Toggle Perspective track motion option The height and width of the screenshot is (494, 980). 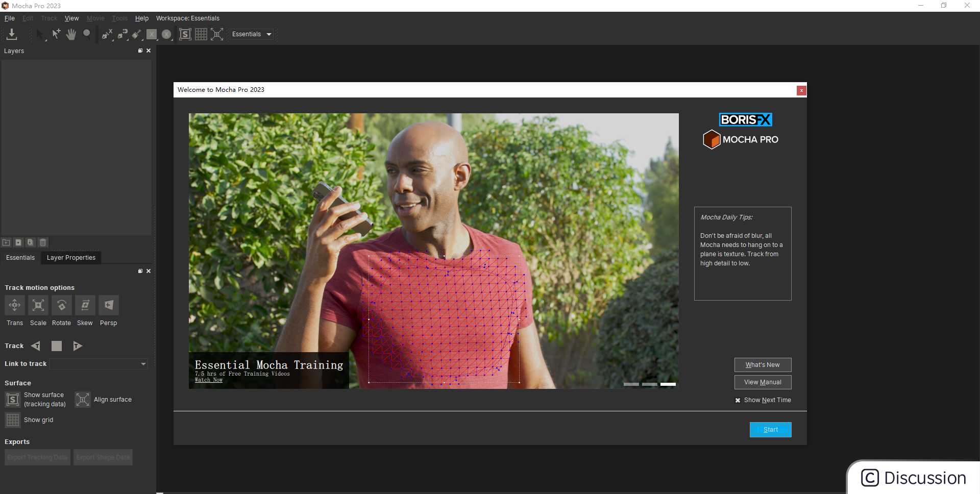[108, 305]
